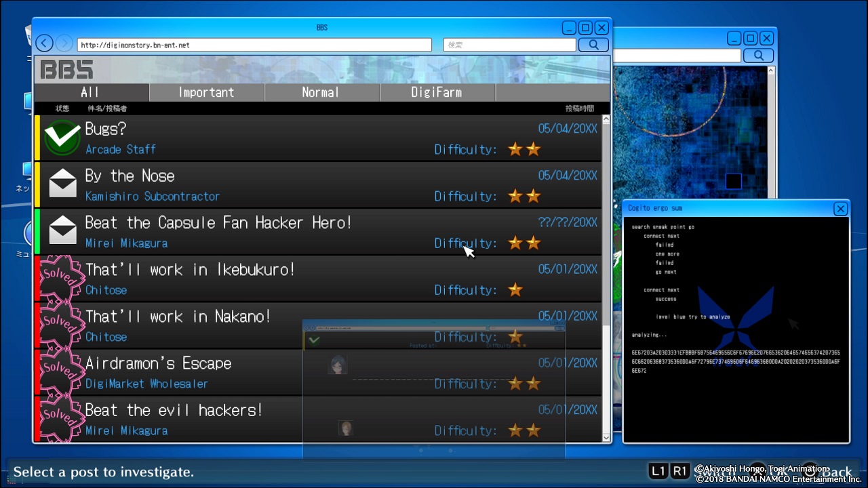Select the DigiFarm tab
Viewport: 868px width, 488px height.
[x=437, y=92]
